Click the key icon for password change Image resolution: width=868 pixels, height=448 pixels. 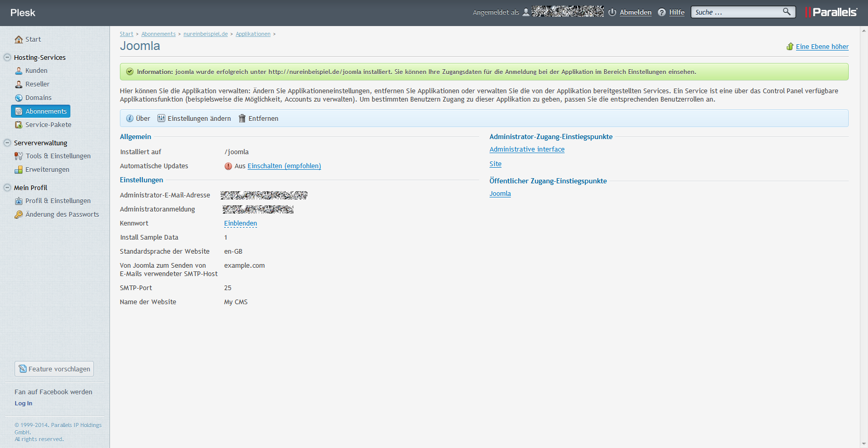pos(19,215)
